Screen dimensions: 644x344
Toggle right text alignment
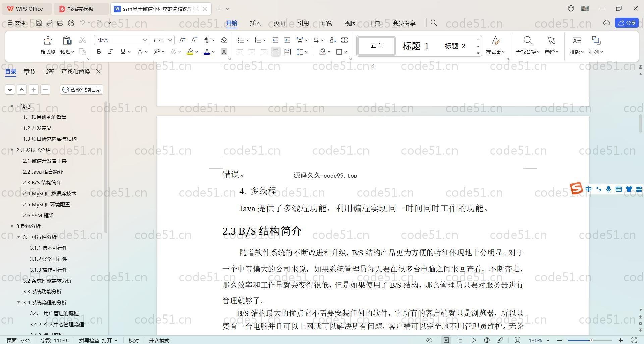pyautogui.click(x=264, y=52)
